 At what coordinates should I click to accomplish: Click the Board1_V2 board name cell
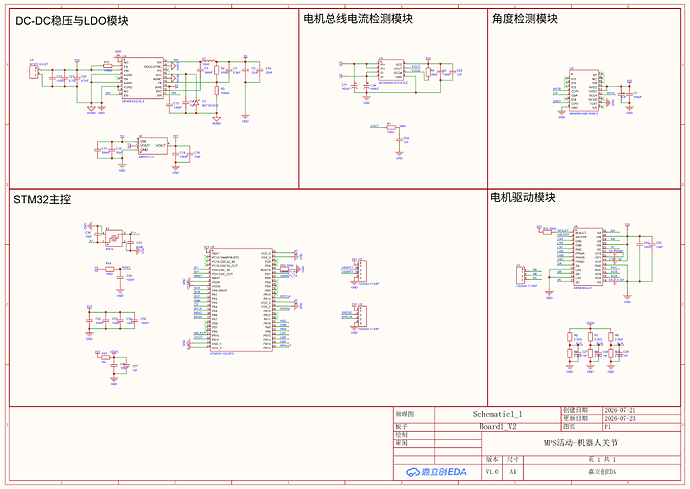click(x=497, y=426)
